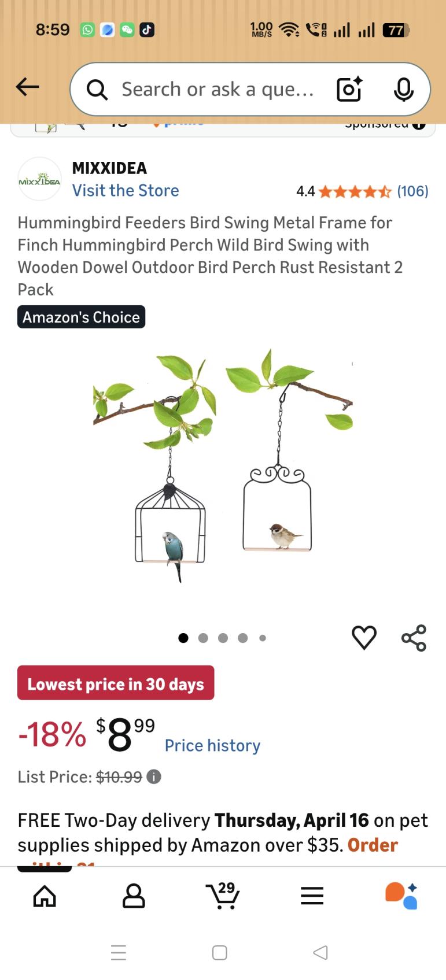Open shopping cart with 29 items
Viewport: 446px width, 980px height.
(x=223, y=896)
